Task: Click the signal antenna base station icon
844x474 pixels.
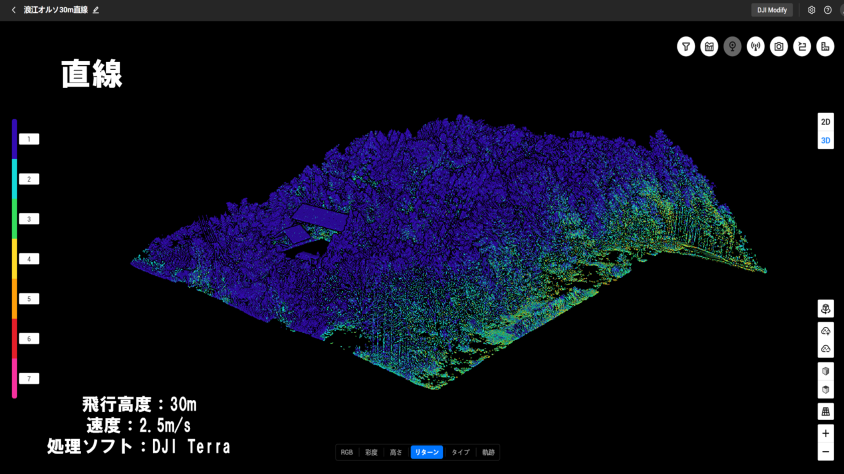Action: pos(756,47)
